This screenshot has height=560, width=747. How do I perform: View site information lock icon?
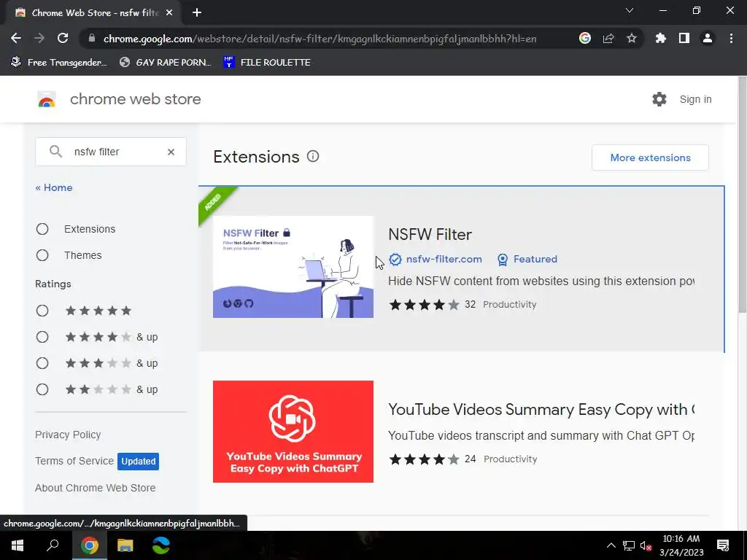tap(92, 38)
